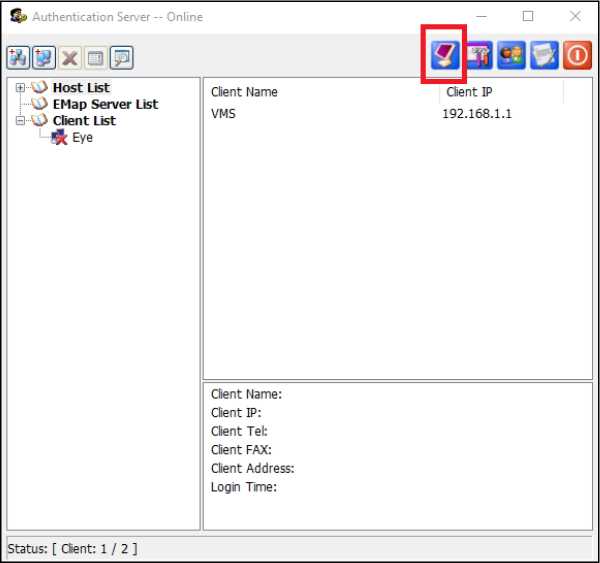Expand the Host List tree node
The height and width of the screenshot is (563, 600).
[x=20, y=88]
